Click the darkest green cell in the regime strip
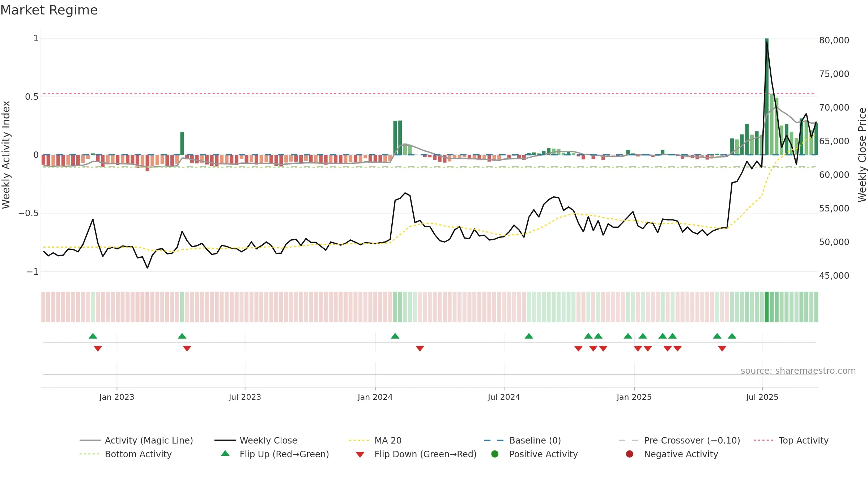The height and width of the screenshot is (488, 868). pyautogui.click(x=767, y=307)
